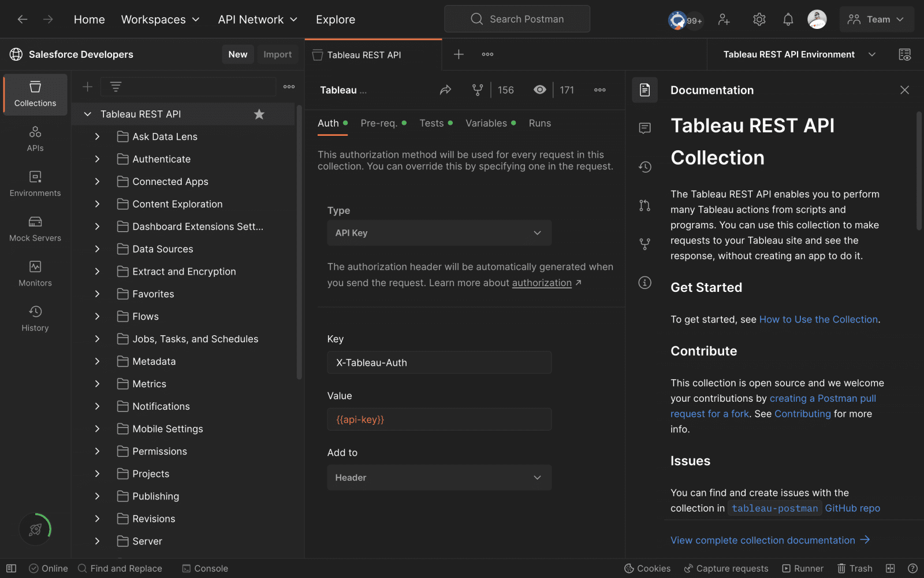Go forward with the right arrow

coord(49,19)
